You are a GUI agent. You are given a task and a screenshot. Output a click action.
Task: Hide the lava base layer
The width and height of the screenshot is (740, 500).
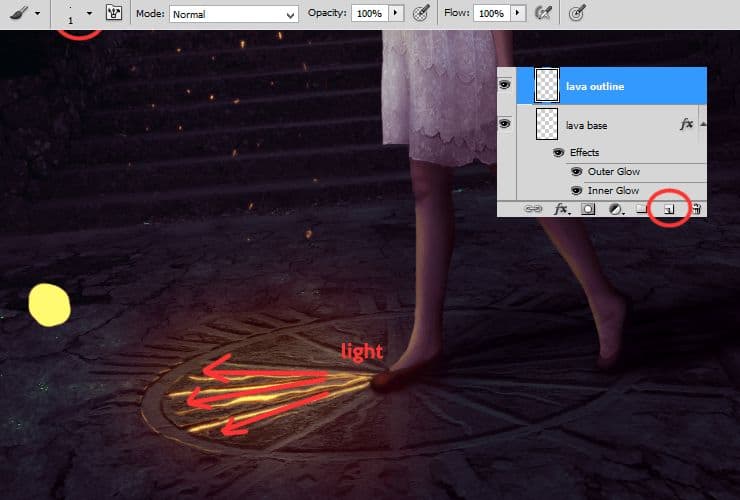point(505,123)
